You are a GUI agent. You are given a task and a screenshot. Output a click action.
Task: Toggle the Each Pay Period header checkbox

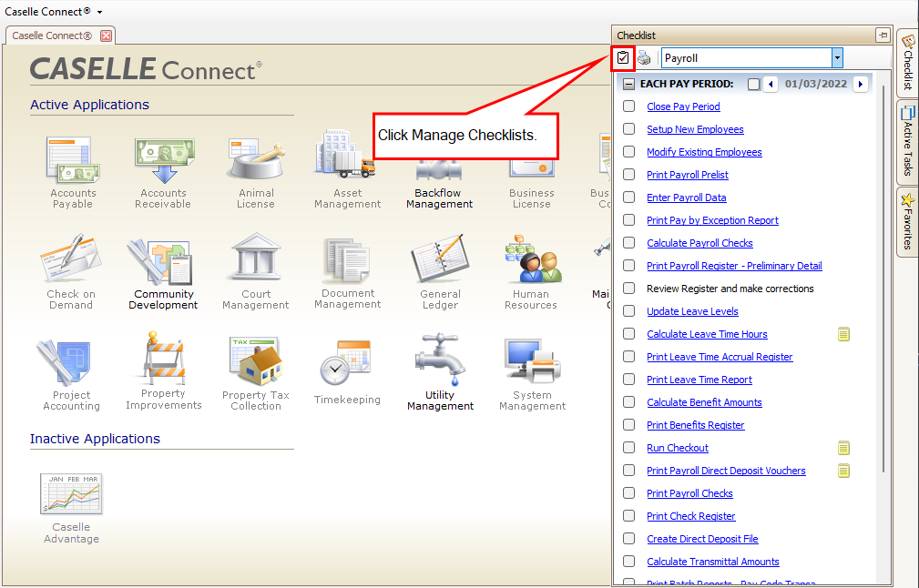click(x=754, y=85)
